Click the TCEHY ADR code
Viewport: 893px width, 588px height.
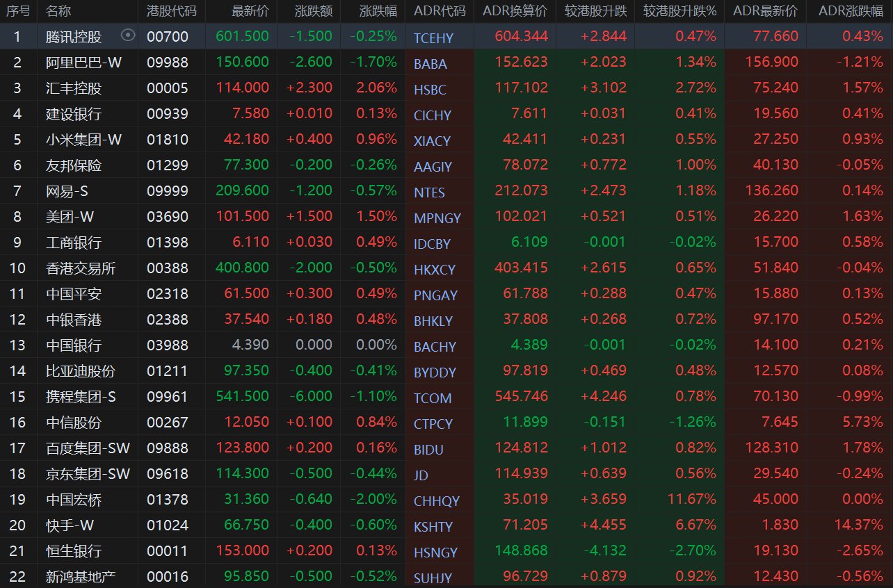(x=433, y=38)
